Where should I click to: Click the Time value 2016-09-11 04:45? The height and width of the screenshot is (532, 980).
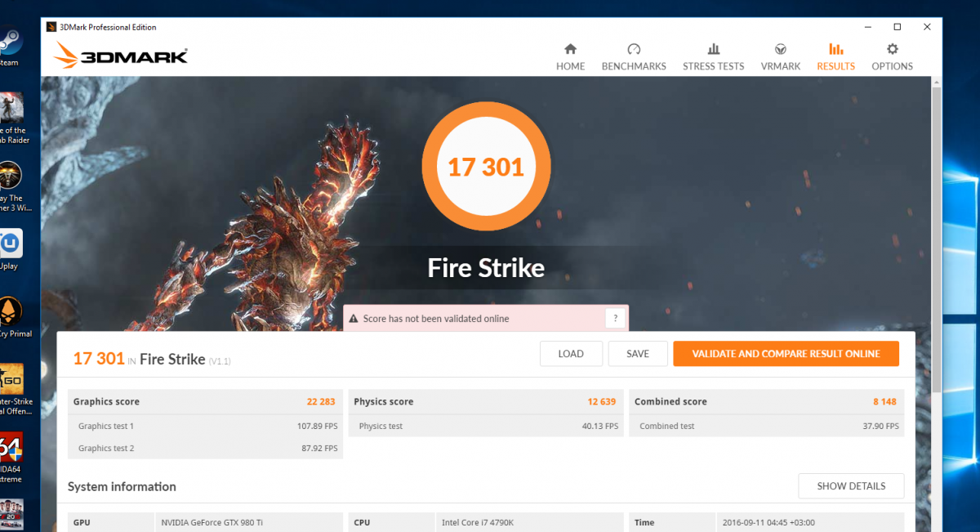click(768, 522)
